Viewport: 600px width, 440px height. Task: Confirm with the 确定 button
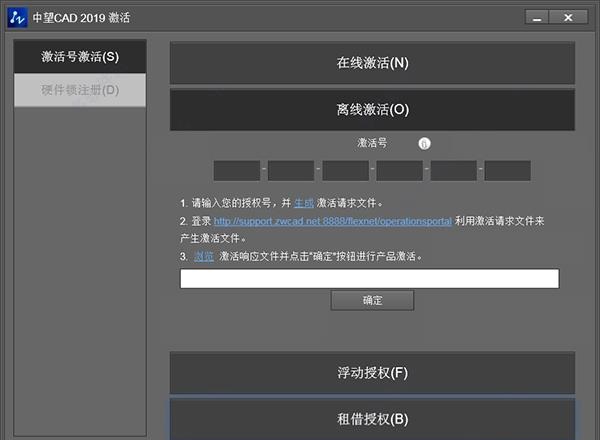pyautogui.click(x=372, y=300)
